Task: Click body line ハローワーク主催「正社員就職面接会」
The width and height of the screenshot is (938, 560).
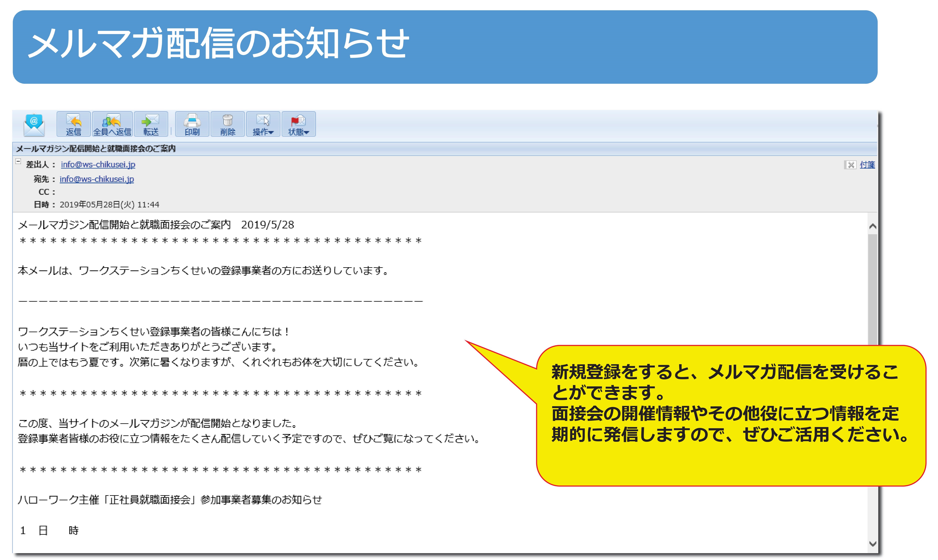Action: [170, 500]
